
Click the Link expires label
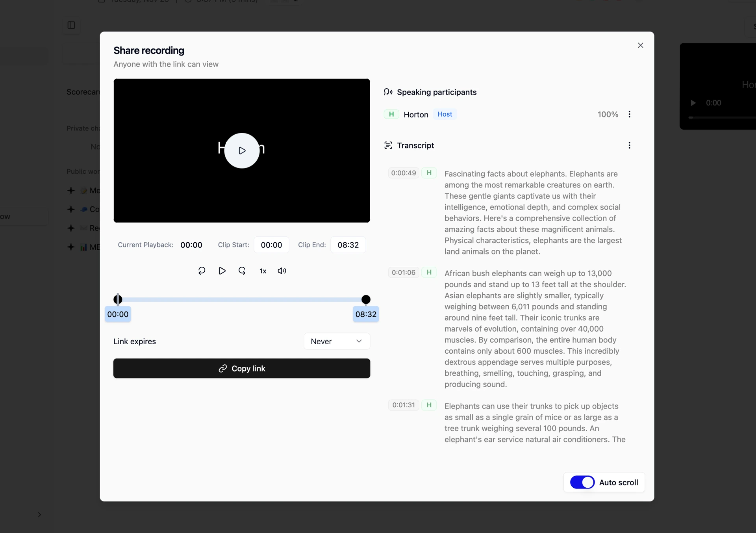pyautogui.click(x=135, y=342)
